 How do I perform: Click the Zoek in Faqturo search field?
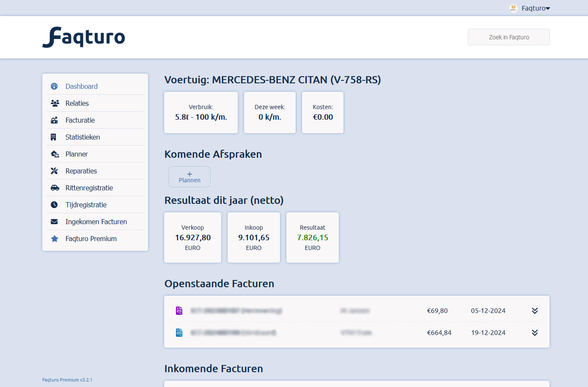click(509, 37)
